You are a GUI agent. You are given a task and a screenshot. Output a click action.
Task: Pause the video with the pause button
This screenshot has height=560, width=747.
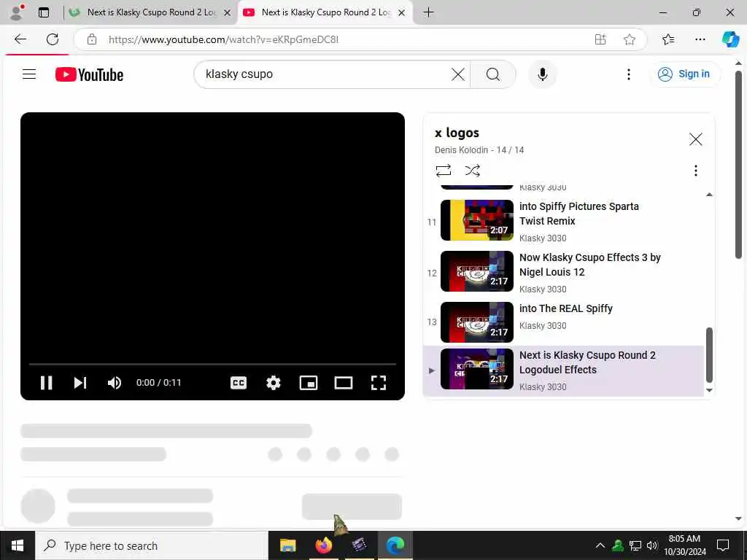(x=46, y=383)
